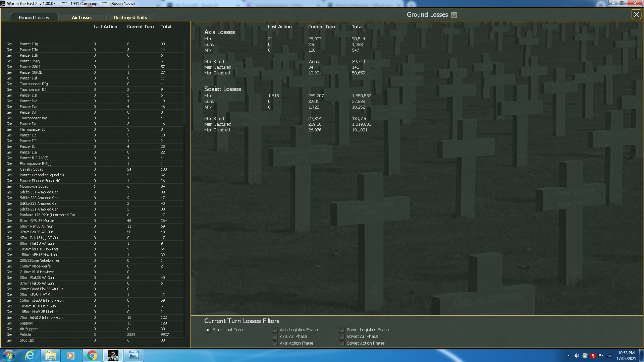Launch Internet Explorer from the taskbar
The height and width of the screenshot is (362, 644).
coord(30,355)
